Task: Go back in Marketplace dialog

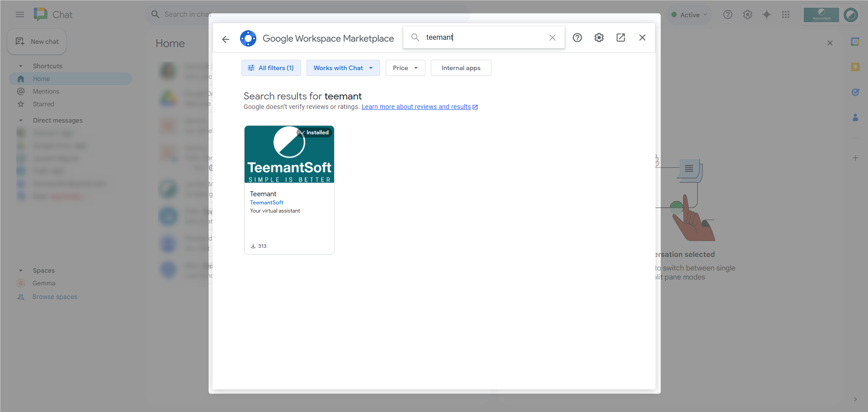Action: pos(226,39)
